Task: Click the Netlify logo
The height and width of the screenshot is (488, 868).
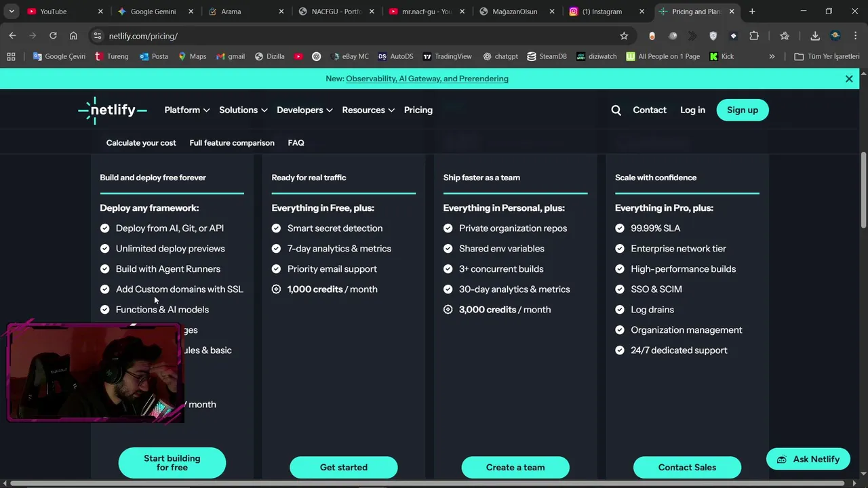Action: (113, 110)
